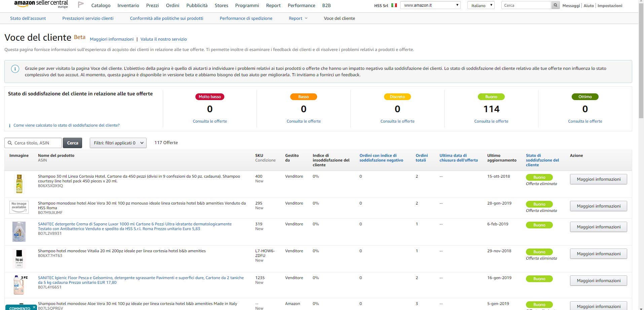
Task: Click 'Consulta le offerte' under Discreto
Action: (x=397, y=121)
